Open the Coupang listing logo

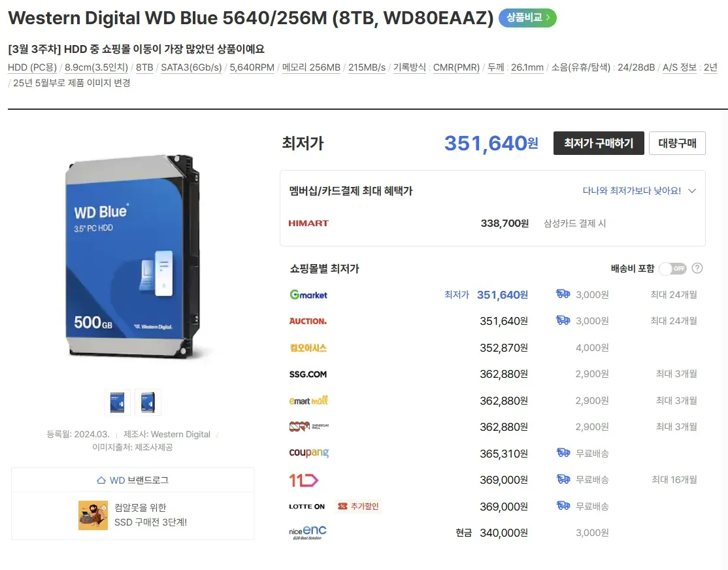click(x=308, y=452)
